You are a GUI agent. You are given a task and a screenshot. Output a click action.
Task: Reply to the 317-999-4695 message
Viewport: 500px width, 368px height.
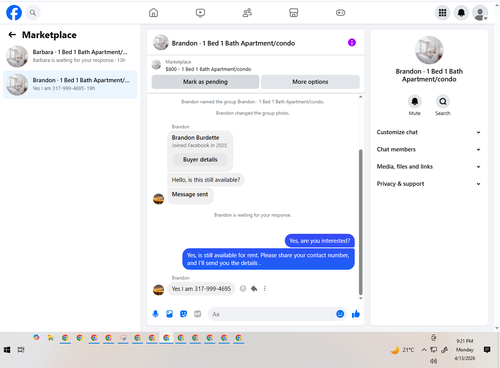click(x=254, y=289)
